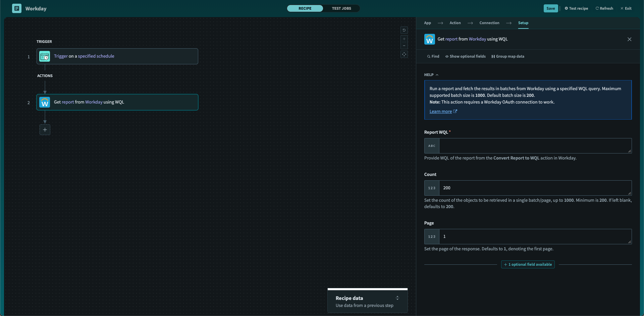Close the step setup panel with the X
The width and height of the screenshot is (644, 316).
(x=629, y=39)
